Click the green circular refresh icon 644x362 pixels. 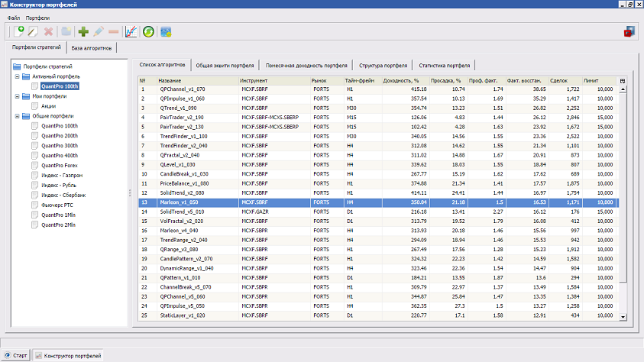148,31
